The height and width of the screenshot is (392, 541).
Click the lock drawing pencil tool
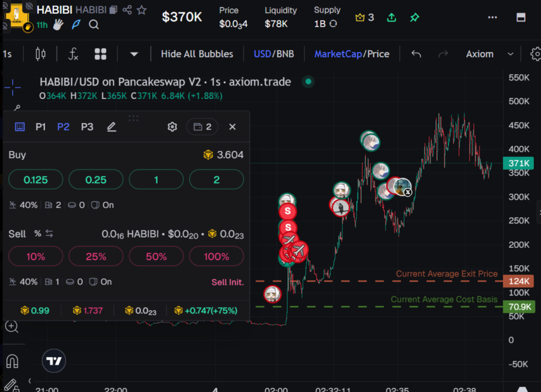[12, 386]
